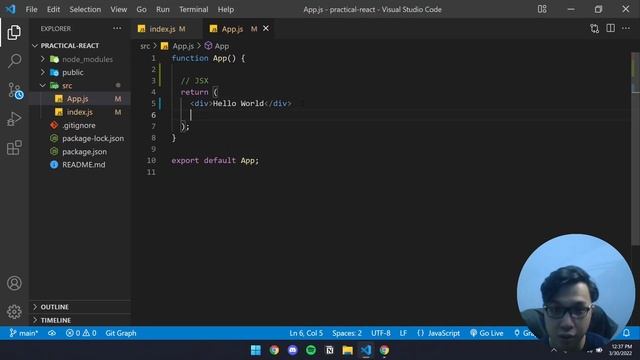Viewport: 640px width, 360px height.
Task: Open File Explorer from the taskbar
Action: tap(347, 350)
